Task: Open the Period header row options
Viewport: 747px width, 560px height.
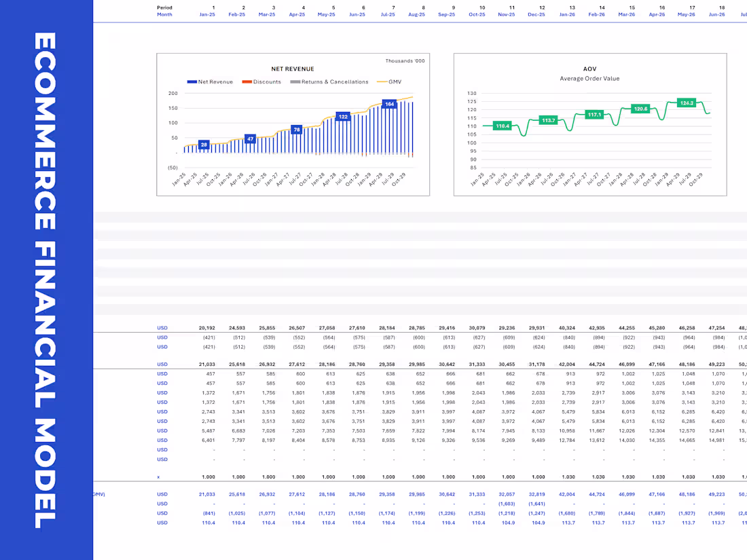Action: (164, 7)
